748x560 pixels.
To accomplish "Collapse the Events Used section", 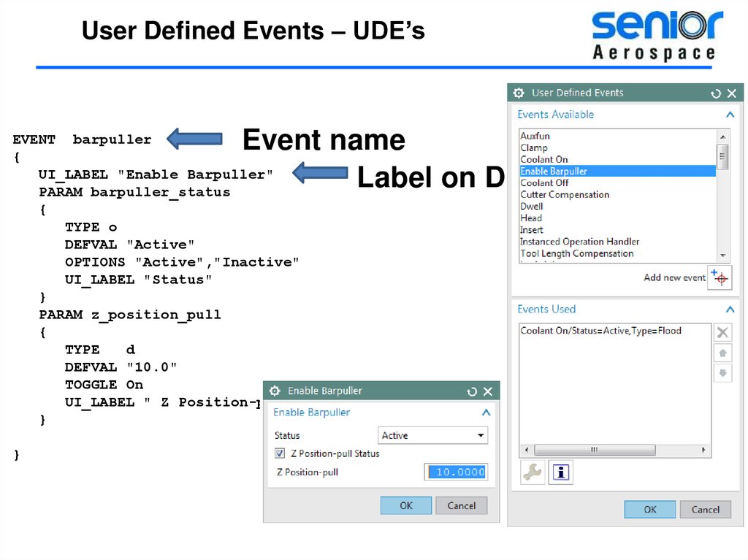I will click(x=730, y=310).
